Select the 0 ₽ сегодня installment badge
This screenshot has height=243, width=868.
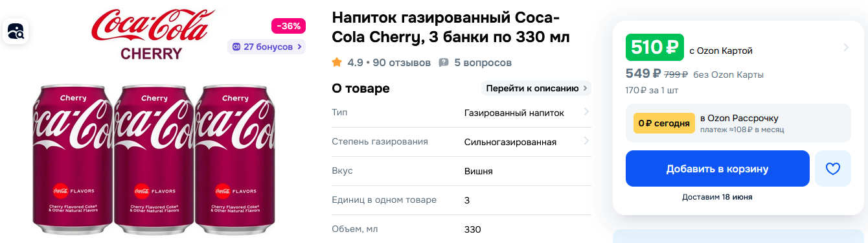pyautogui.click(x=664, y=123)
